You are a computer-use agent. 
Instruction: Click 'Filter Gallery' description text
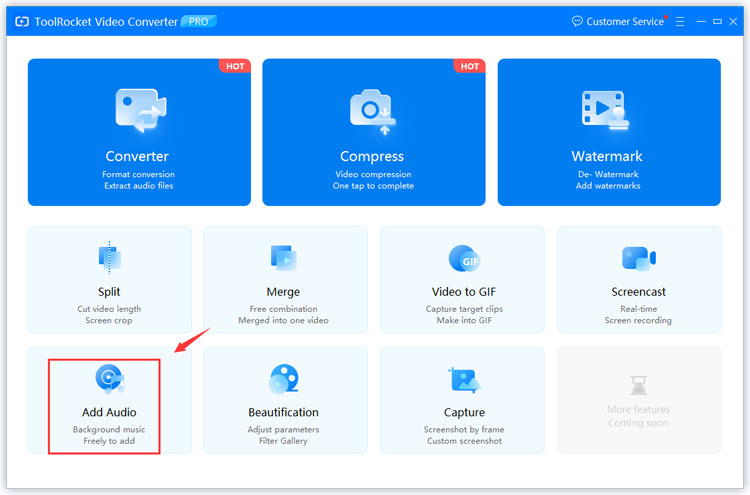pyautogui.click(x=283, y=441)
